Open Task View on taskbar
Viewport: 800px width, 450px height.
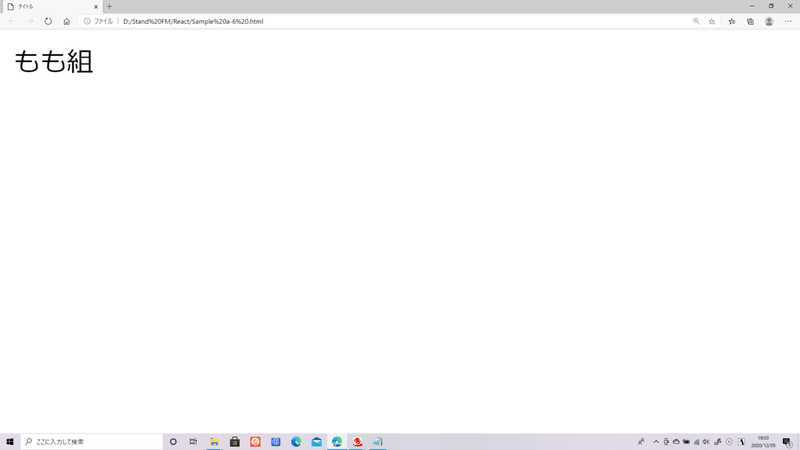pyautogui.click(x=193, y=442)
